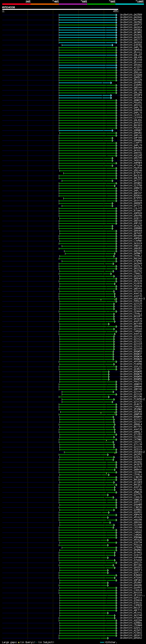Open hit UniRef100_Q42616
Image resolution: width=146 pixels, height=644 pixels.
click(x=131, y=42)
